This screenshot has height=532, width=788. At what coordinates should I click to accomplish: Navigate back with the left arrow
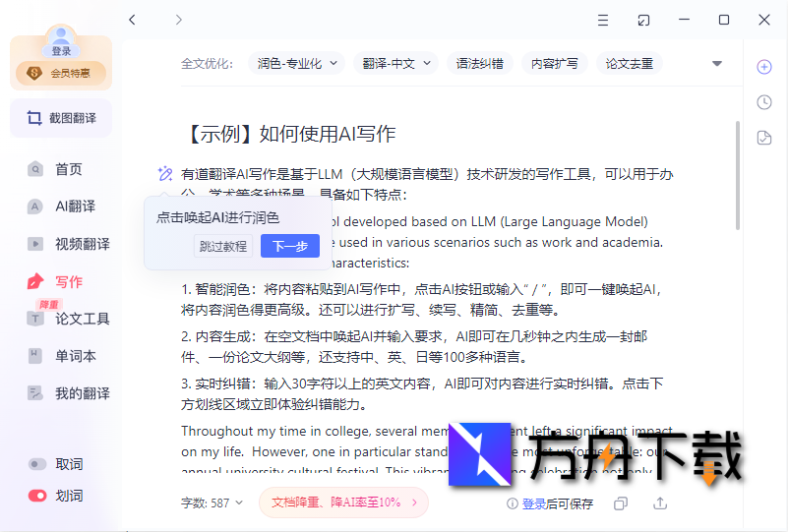tap(132, 20)
